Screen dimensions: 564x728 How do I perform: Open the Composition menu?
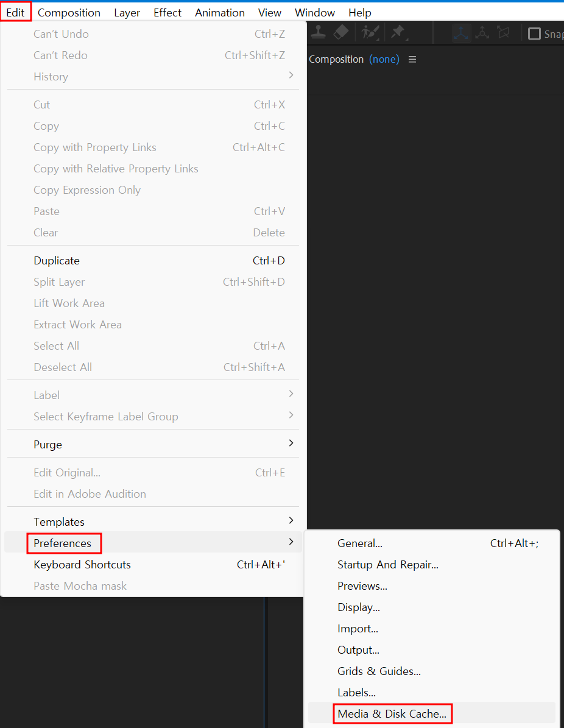[69, 13]
